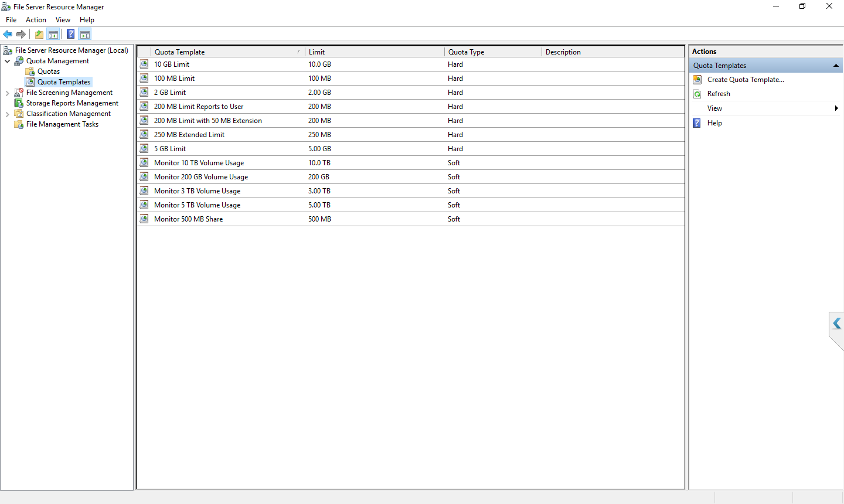Click the icon of 10 GB Limit template
Viewport: 844px width, 504px height.
tap(144, 64)
